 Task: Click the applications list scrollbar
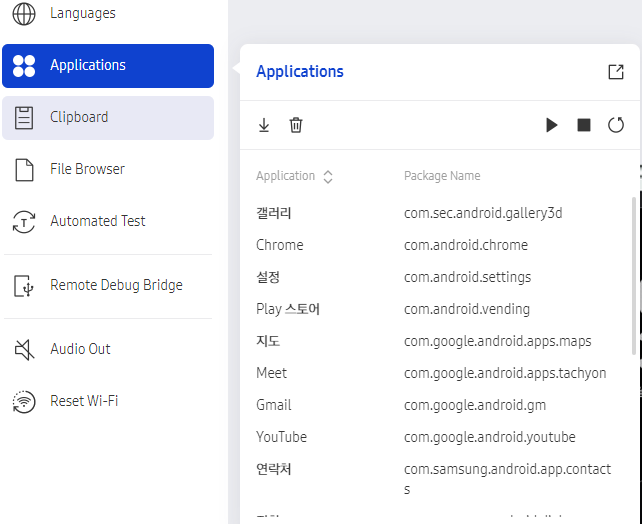[x=634, y=276]
